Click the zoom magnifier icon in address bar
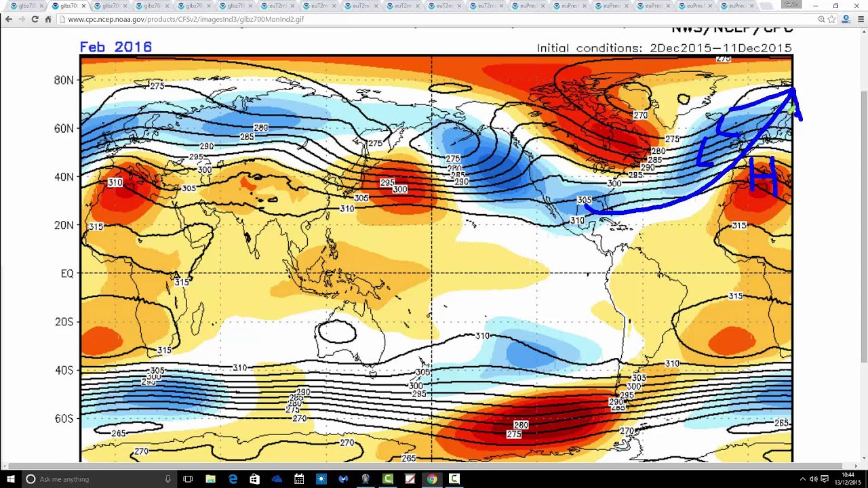868x488 pixels. [x=821, y=20]
